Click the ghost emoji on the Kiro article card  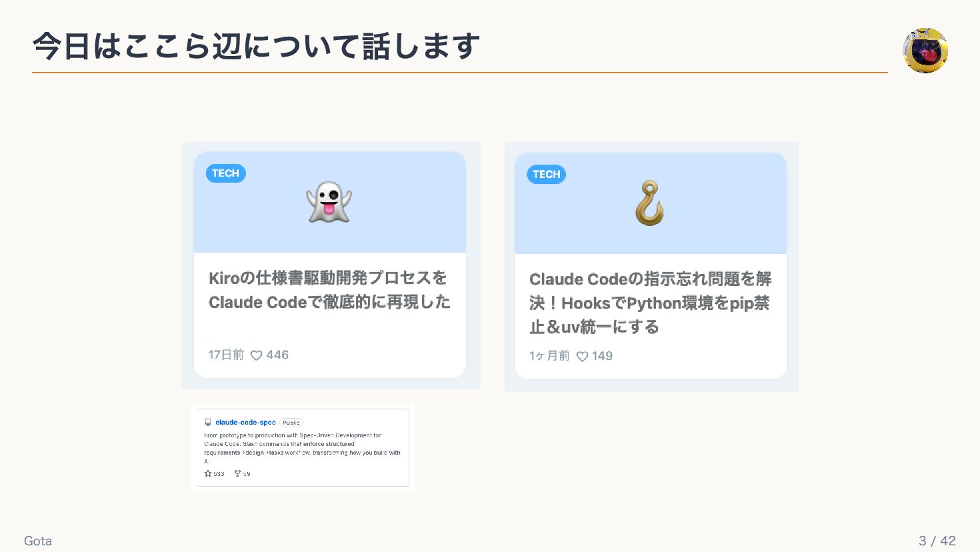coord(329,202)
